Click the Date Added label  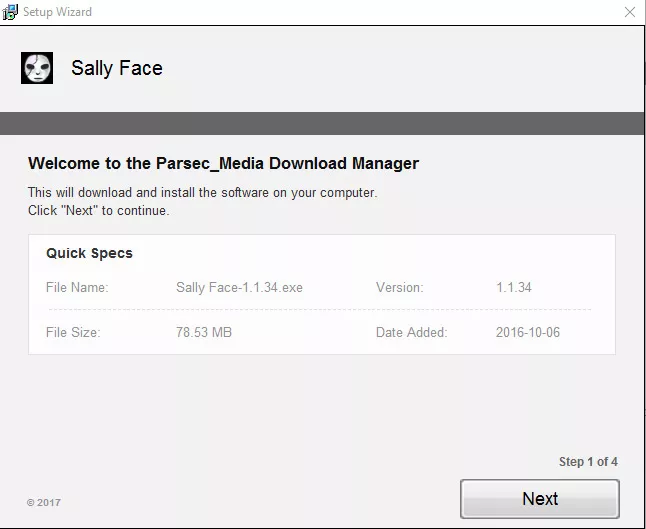(x=411, y=332)
